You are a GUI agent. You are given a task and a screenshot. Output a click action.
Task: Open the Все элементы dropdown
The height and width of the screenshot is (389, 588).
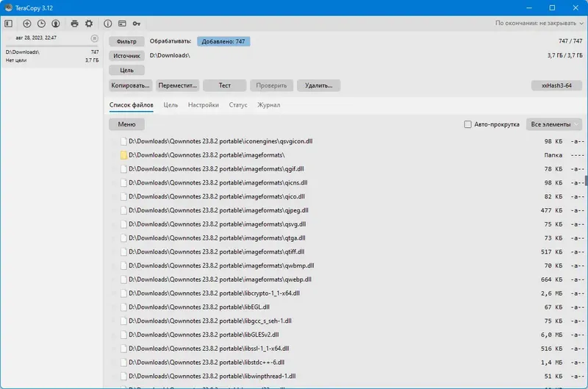554,124
